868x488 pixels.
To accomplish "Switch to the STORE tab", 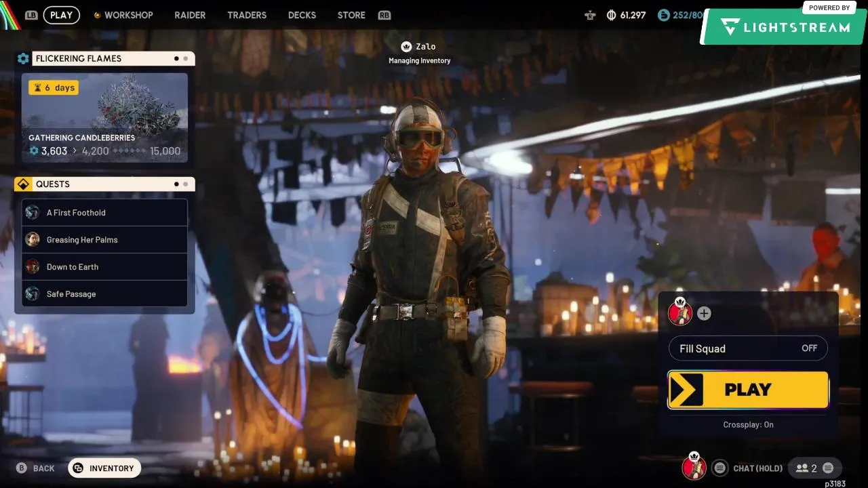I will coord(351,15).
